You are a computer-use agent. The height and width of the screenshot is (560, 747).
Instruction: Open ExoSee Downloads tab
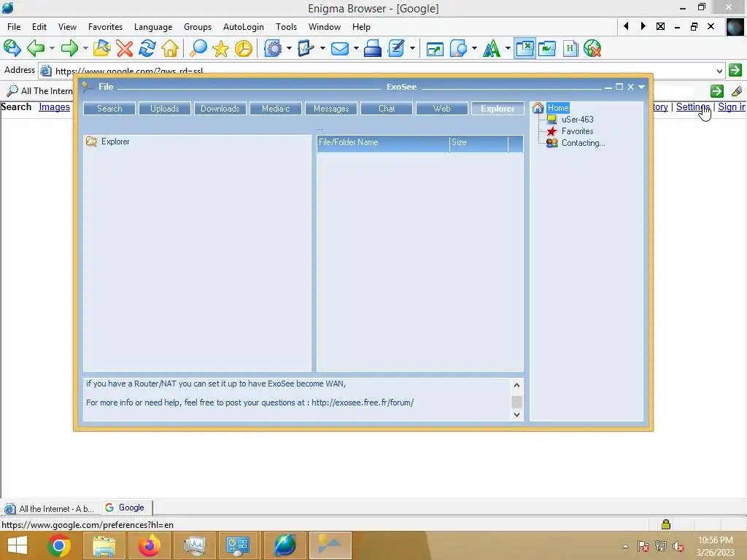pos(220,109)
